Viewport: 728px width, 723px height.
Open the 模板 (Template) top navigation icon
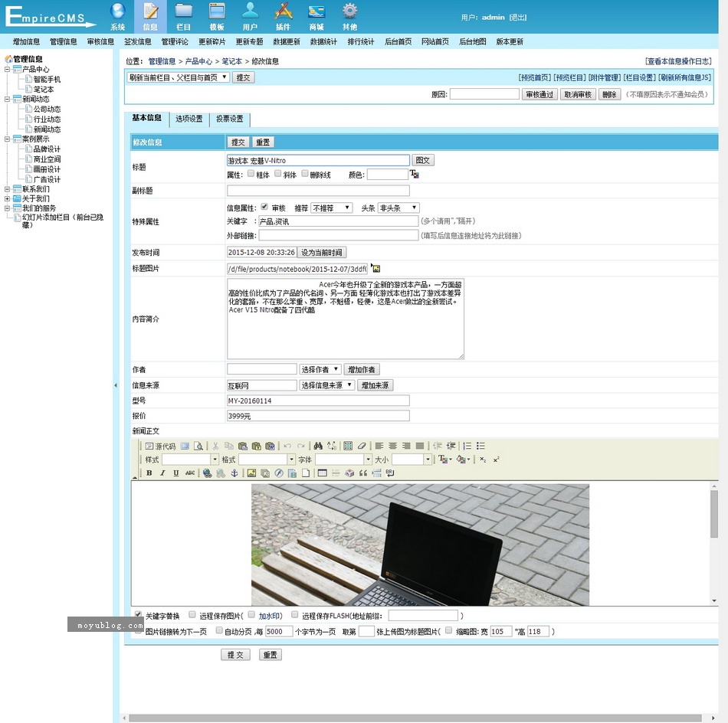[217, 15]
